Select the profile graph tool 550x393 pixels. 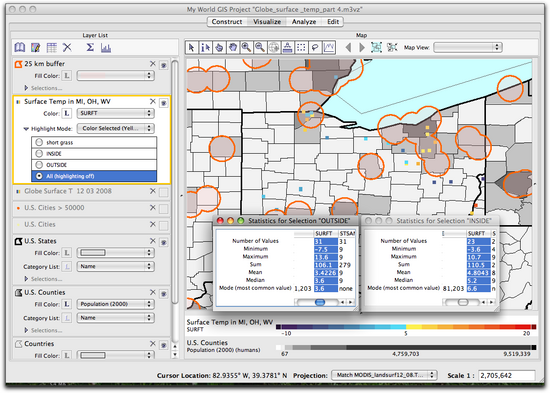329,47
